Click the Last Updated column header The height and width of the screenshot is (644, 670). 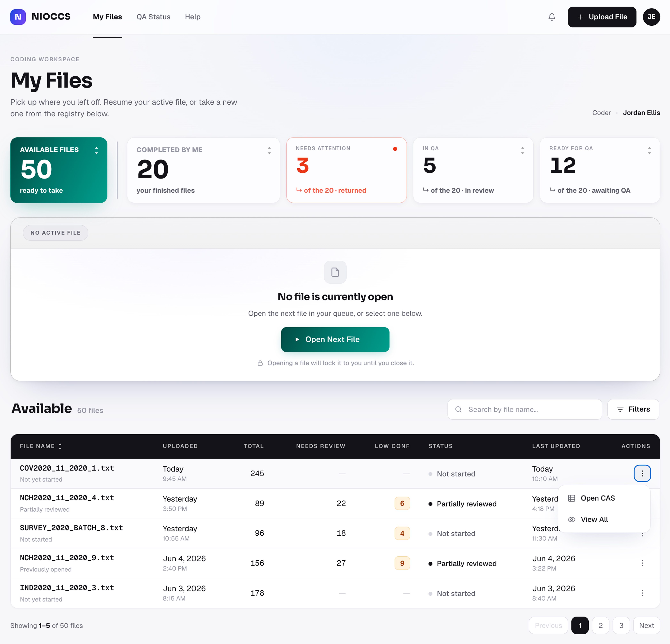(556, 446)
